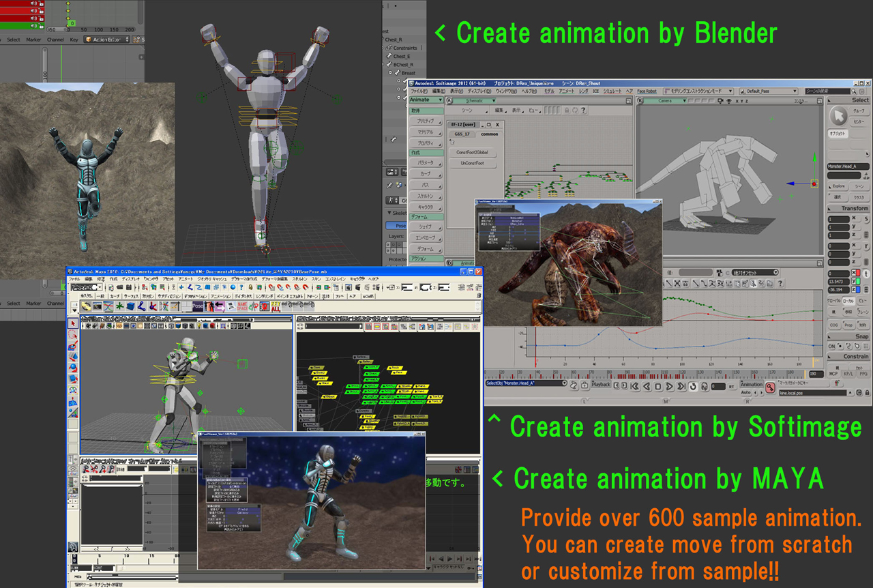Click the lock icon in Softimage's Schematic toolbar
This screenshot has width=873, height=588.
(567, 110)
